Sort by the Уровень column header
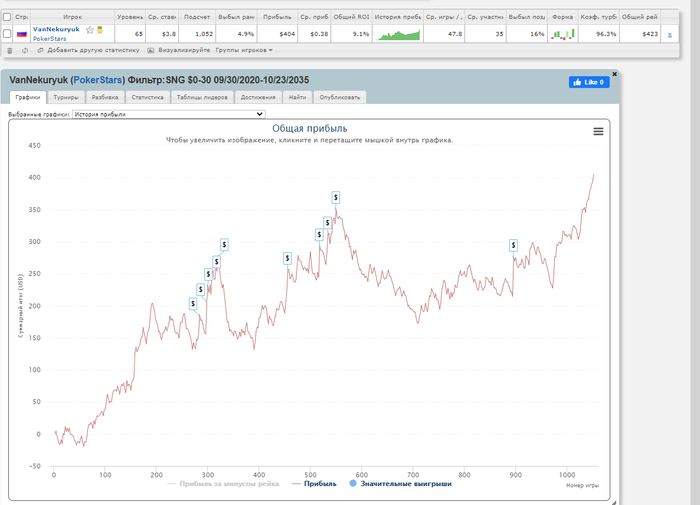Viewport: 700px width, 505px height. pyautogui.click(x=130, y=17)
